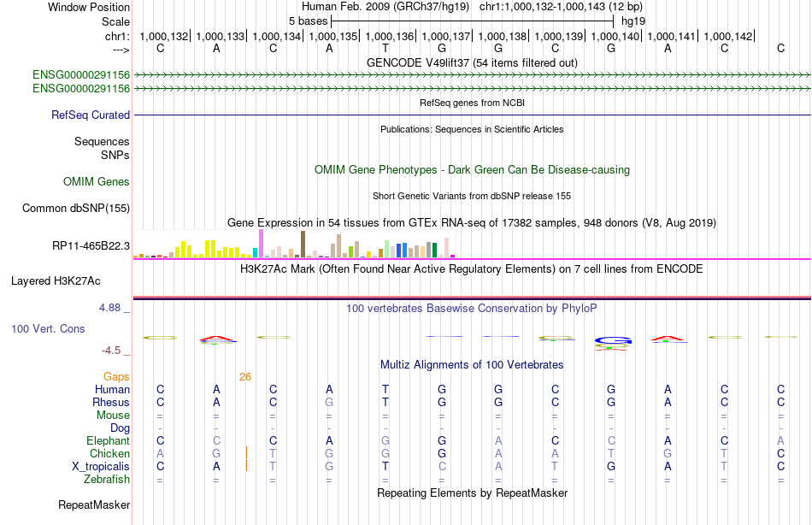Click the Human Feb. 2009 (GRCh37/hg19) header
This screenshot has height=525, width=812.
point(385,7)
